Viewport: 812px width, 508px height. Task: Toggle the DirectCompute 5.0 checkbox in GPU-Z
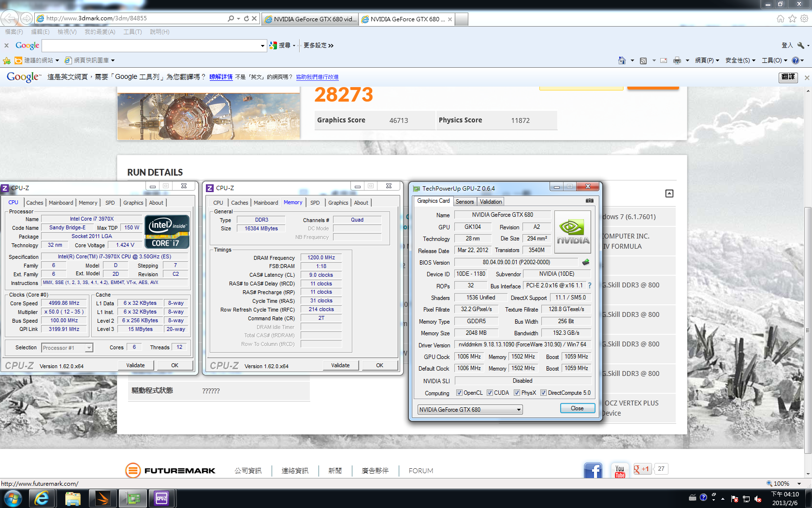(x=543, y=393)
